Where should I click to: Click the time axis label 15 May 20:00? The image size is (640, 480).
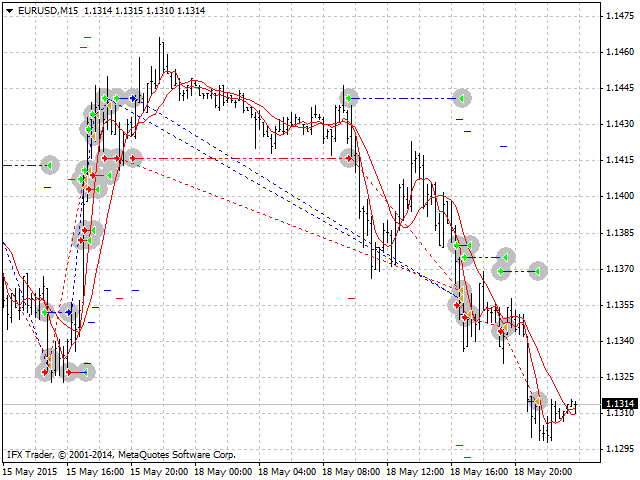point(159,472)
